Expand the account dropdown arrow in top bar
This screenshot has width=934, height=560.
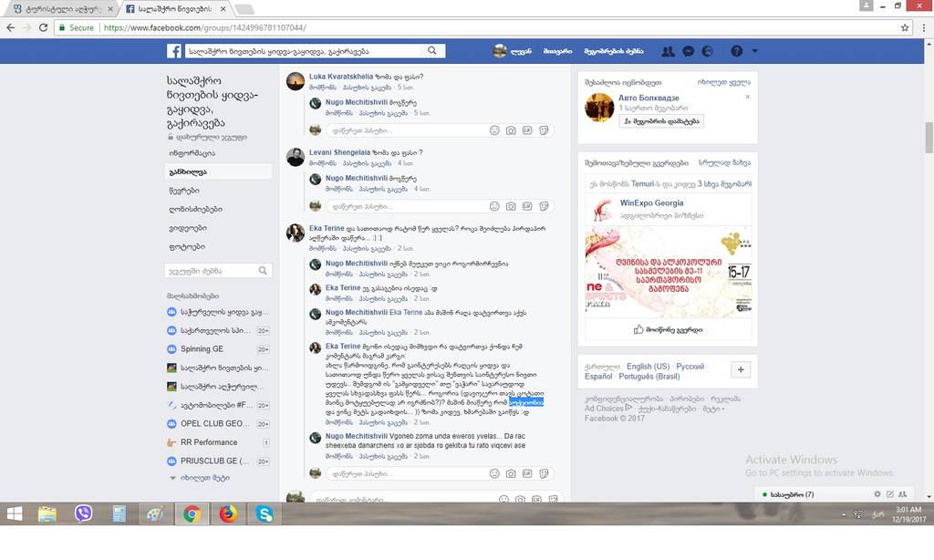[754, 51]
